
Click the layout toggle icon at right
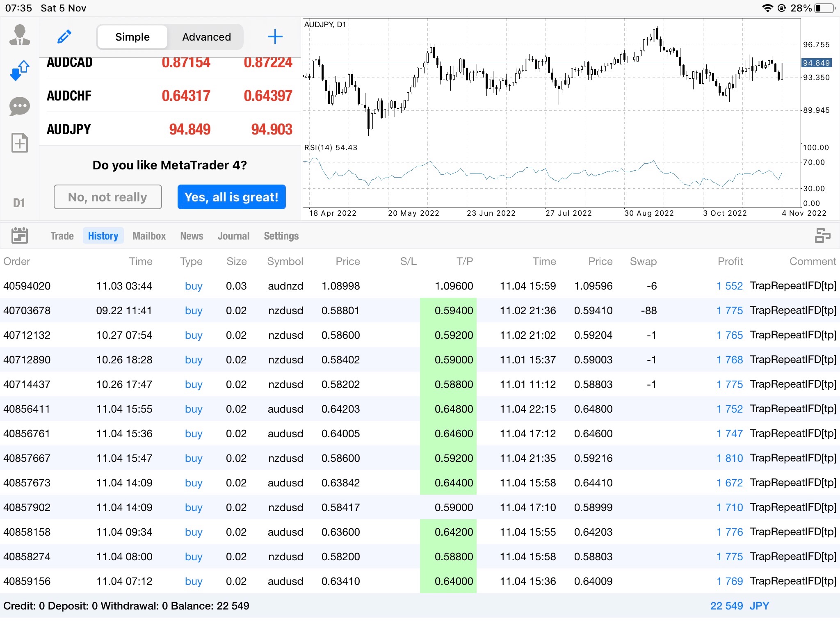(822, 236)
